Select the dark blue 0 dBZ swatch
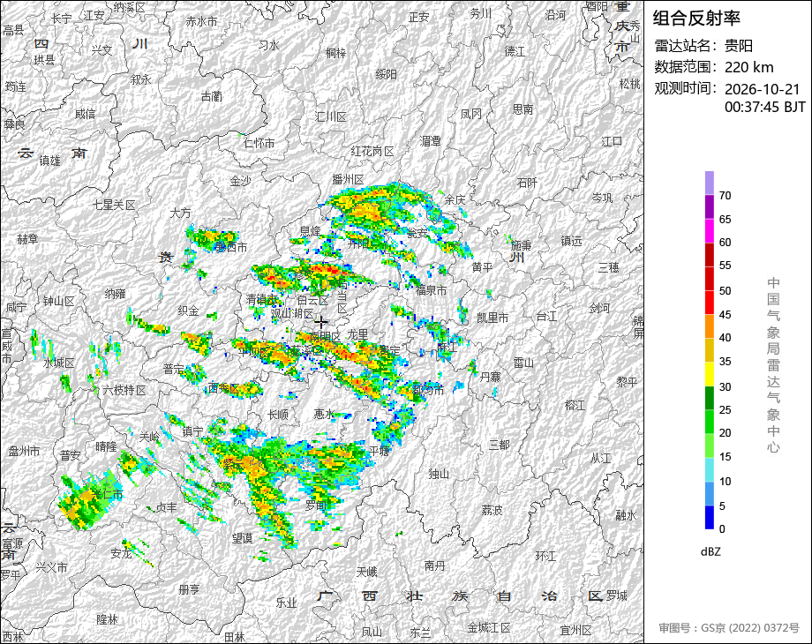This screenshot has height=644, width=812. (710, 517)
